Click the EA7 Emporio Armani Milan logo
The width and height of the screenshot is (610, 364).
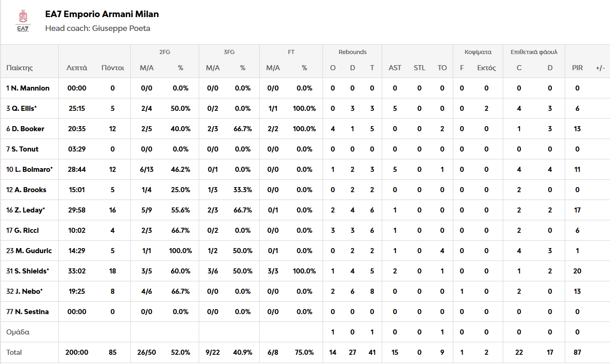pos(23,21)
